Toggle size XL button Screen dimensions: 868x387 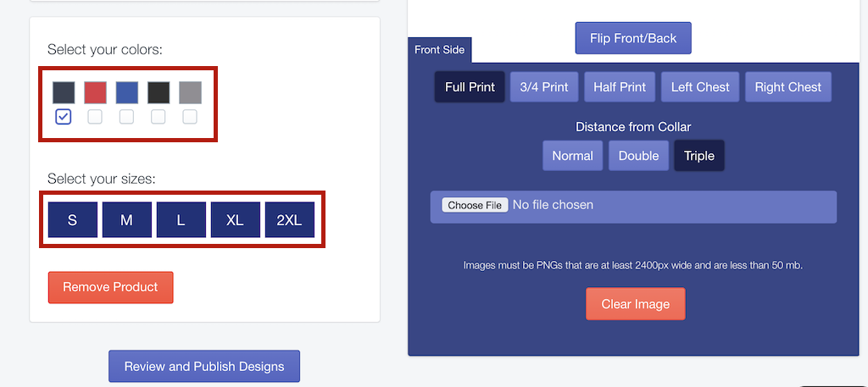(236, 220)
